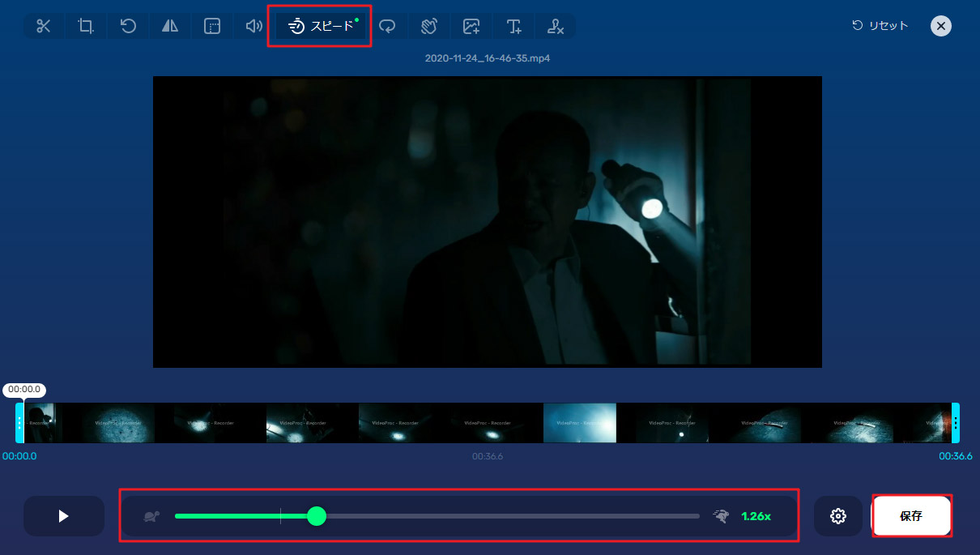Open the gear output settings
The height and width of the screenshot is (555, 980).
(x=838, y=516)
